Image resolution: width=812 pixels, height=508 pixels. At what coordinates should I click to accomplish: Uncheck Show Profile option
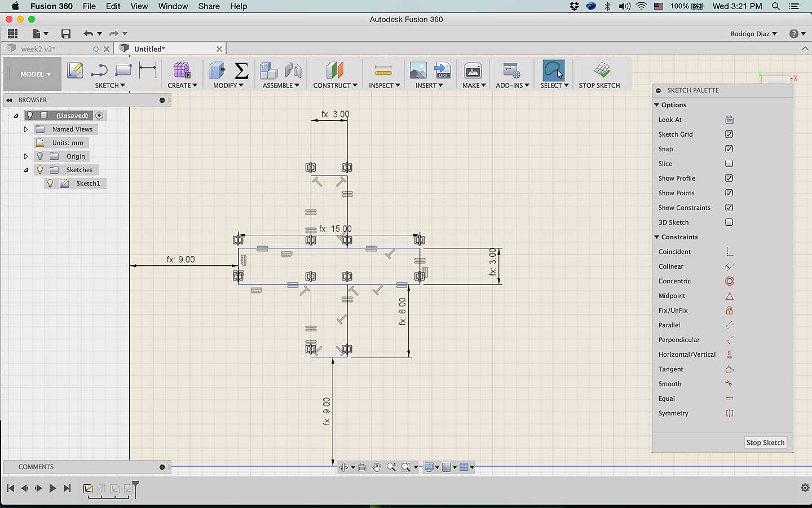(729, 178)
